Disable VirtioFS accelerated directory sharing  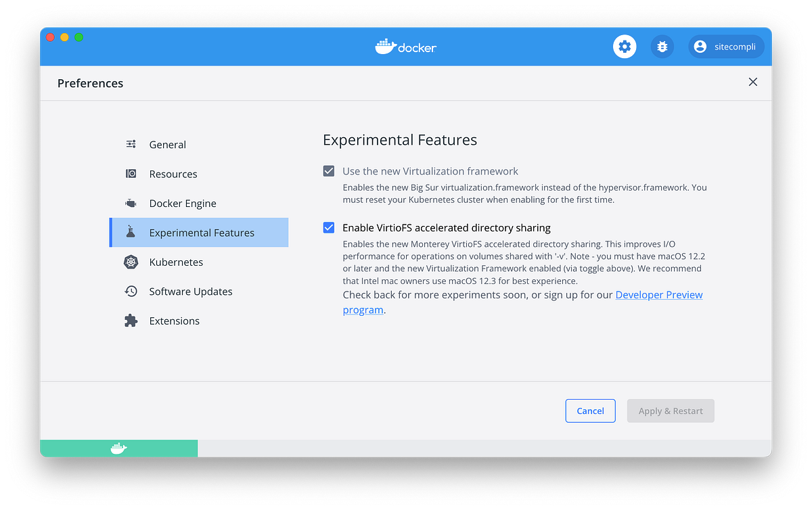click(328, 227)
